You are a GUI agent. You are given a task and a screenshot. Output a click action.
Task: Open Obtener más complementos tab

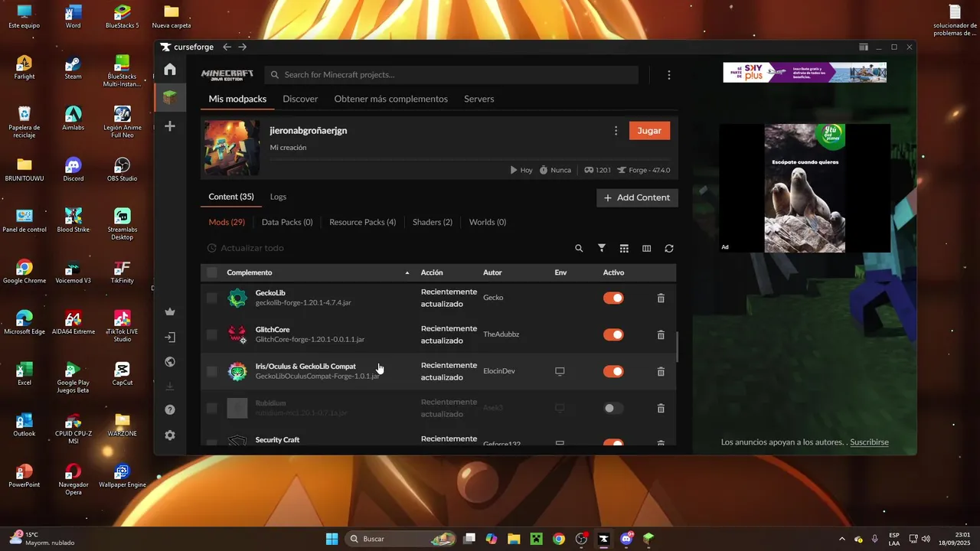[391, 99]
